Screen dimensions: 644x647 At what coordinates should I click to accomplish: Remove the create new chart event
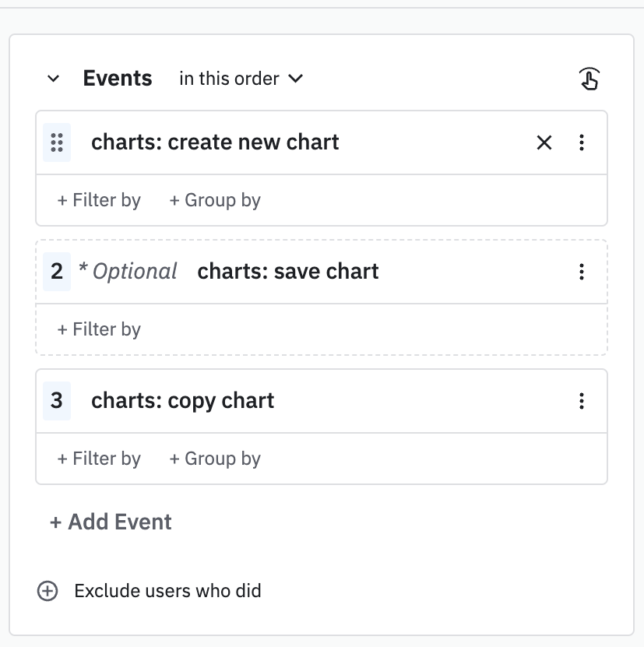(544, 142)
